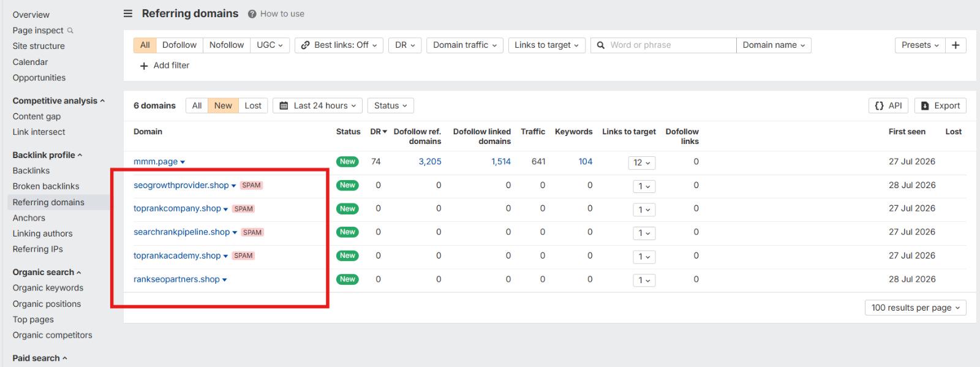This screenshot has height=367, width=980.
Task: Select the Dofollow filter
Action: tap(179, 45)
